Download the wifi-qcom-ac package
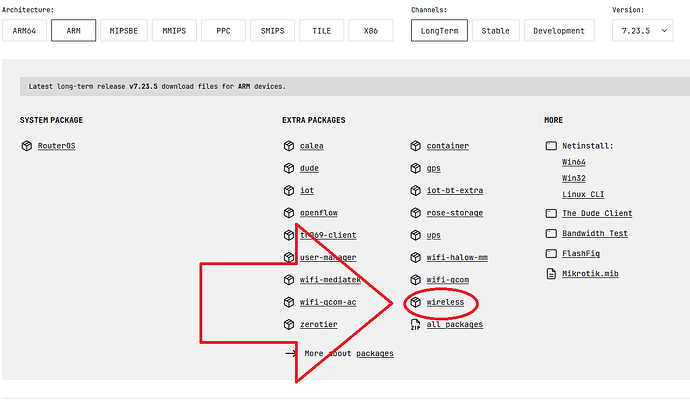 point(328,302)
